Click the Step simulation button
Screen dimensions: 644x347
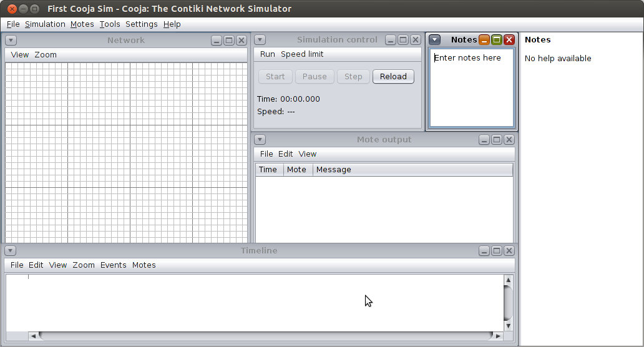(x=353, y=76)
